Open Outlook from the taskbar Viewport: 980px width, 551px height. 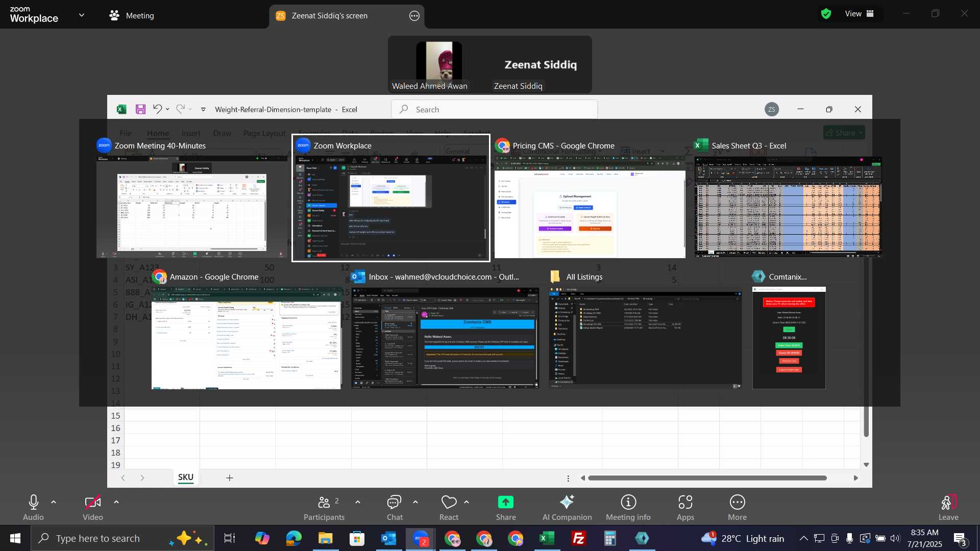388,538
